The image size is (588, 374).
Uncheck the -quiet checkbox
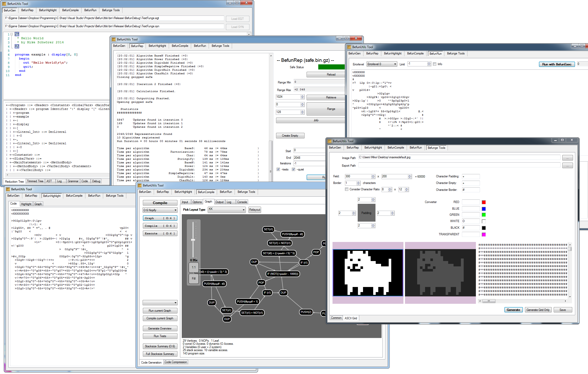click(293, 169)
